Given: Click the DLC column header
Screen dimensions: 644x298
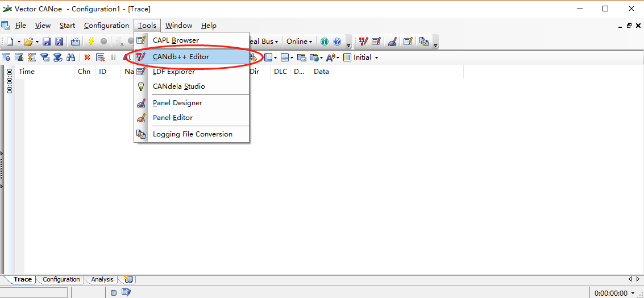Looking at the screenshot, I should (281, 72).
